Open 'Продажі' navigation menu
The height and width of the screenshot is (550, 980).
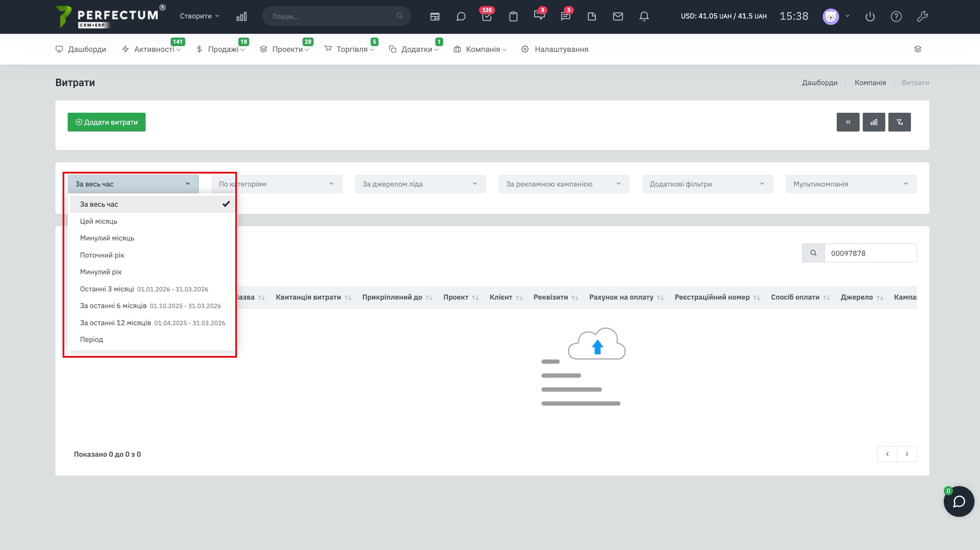pyautogui.click(x=223, y=50)
